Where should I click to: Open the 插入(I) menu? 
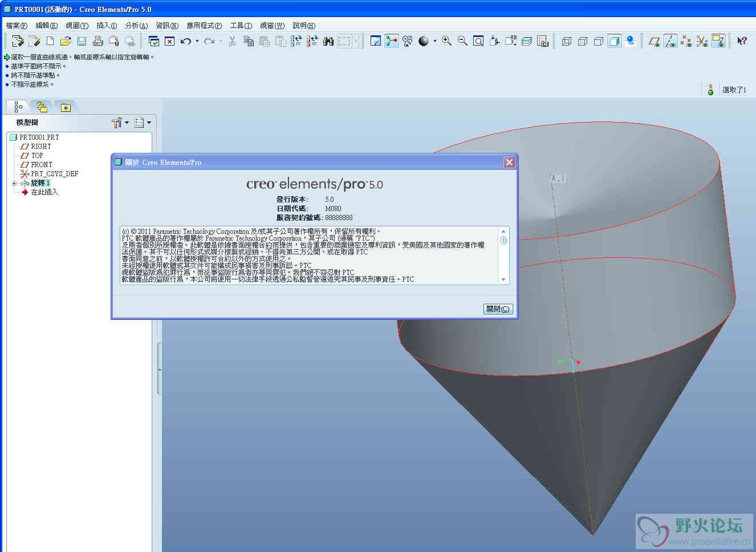pyautogui.click(x=107, y=26)
